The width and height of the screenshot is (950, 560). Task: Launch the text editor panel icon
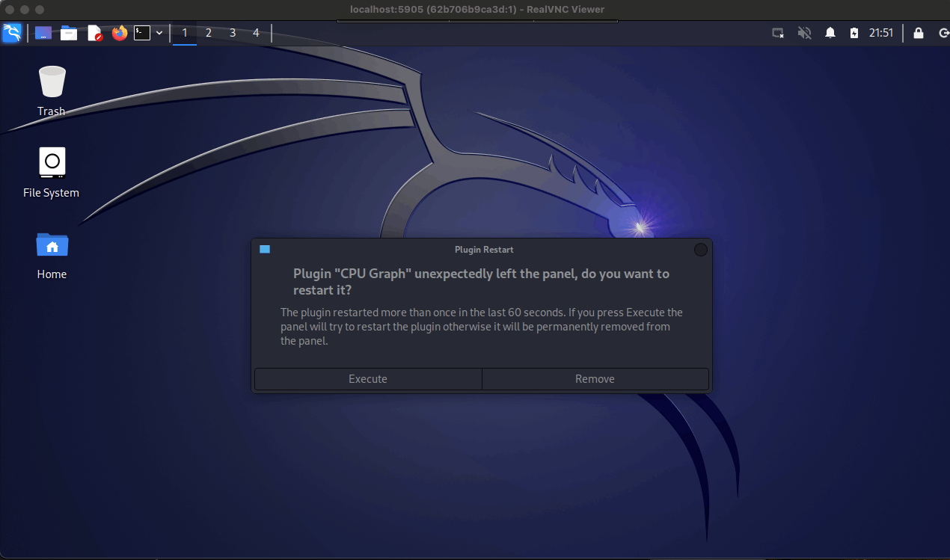tap(94, 33)
